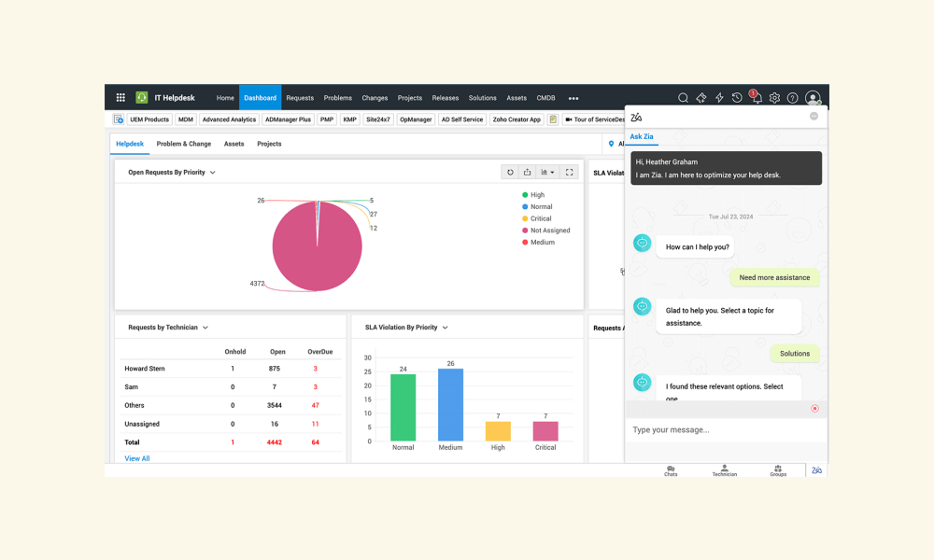This screenshot has width=934, height=560.
Task: Open the user profile avatar
Action: [813, 98]
